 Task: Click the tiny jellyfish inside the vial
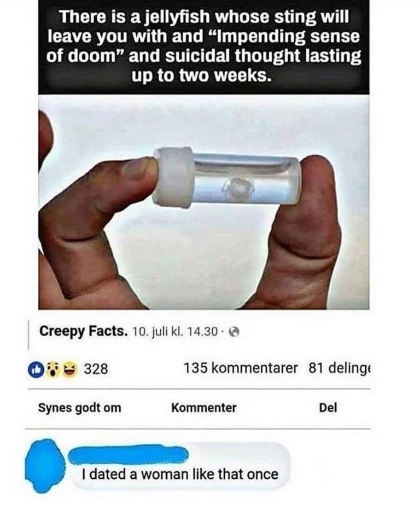point(241,188)
